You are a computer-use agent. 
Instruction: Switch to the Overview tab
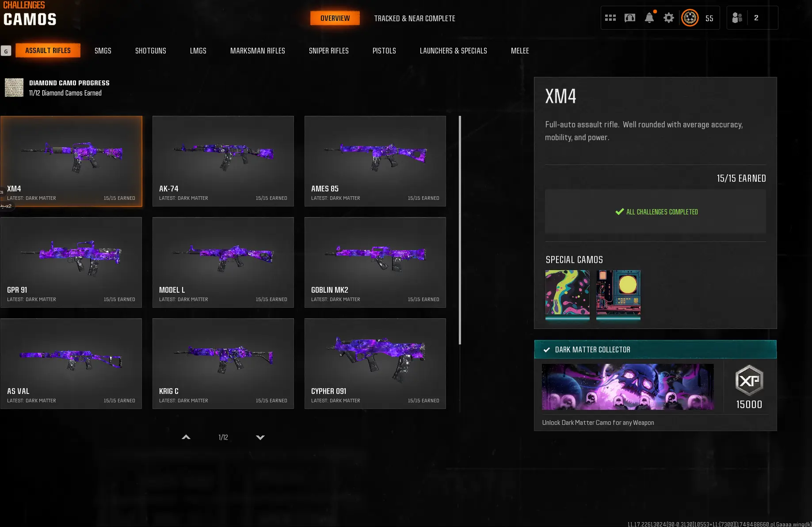335,18
